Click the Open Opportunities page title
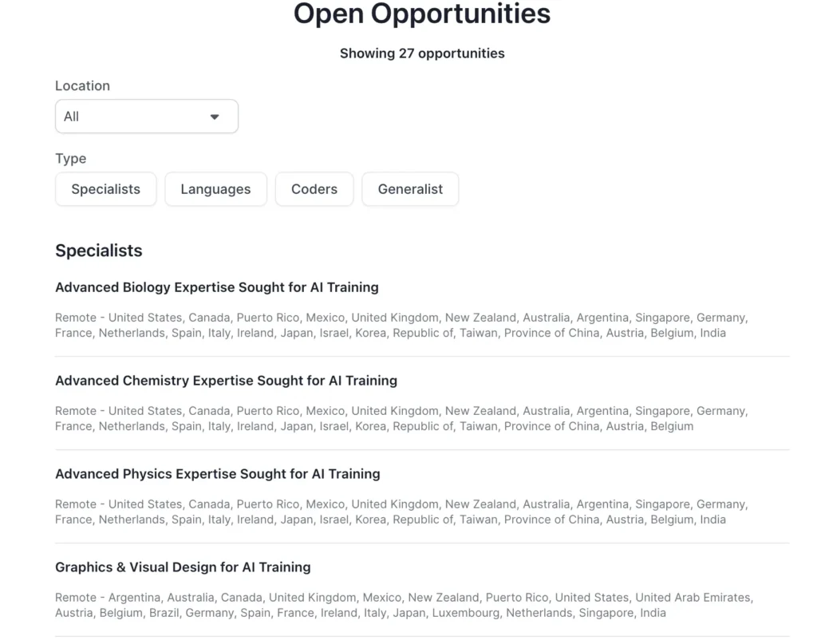This screenshot has width=817, height=644. pos(422,14)
